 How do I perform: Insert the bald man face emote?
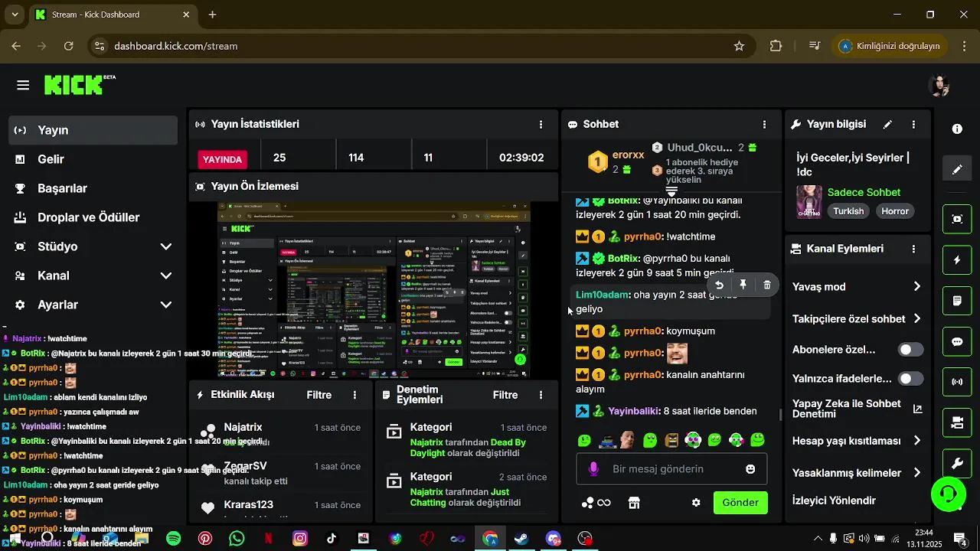628,440
